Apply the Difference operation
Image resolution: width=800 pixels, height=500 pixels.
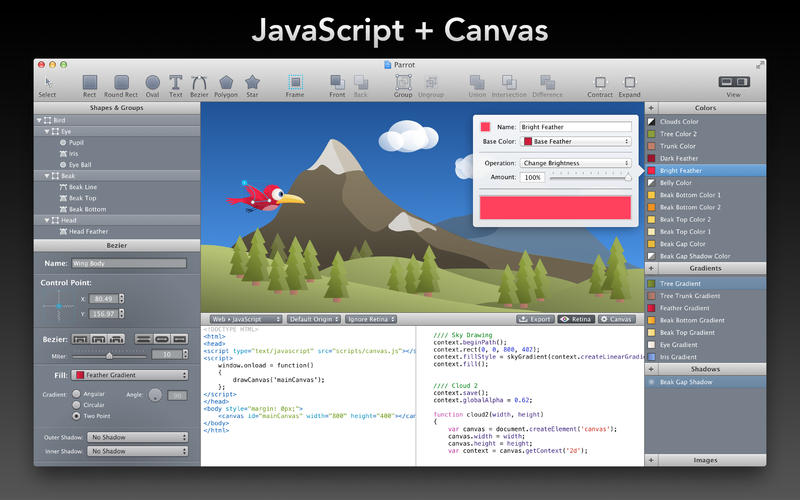[x=547, y=86]
